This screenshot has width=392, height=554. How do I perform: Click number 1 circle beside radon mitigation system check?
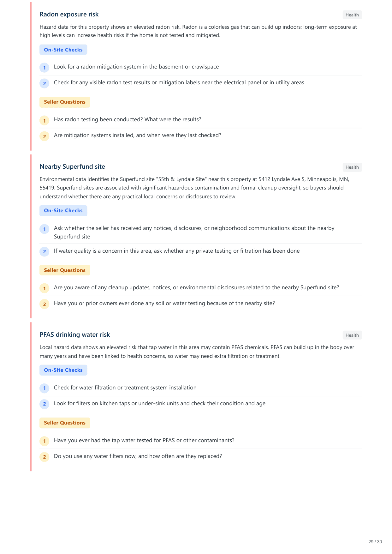[x=45, y=68]
